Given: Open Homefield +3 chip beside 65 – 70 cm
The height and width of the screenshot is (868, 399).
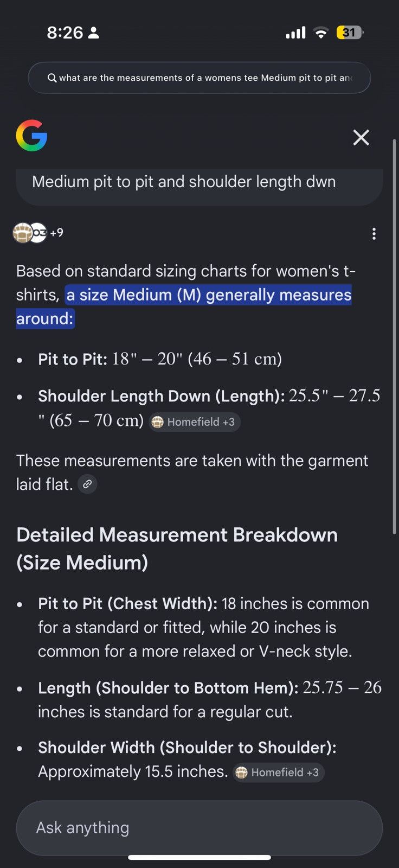Looking at the screenshot, I should point(195,422).
